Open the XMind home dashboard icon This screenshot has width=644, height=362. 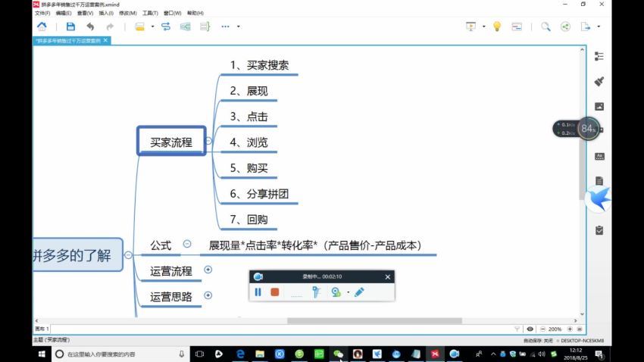(x=42, y=27)
